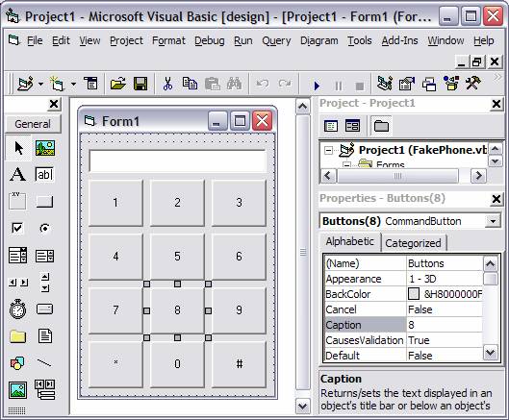
Task: Choose the PictureBox control tool
Action: click(x=45, y=148)
